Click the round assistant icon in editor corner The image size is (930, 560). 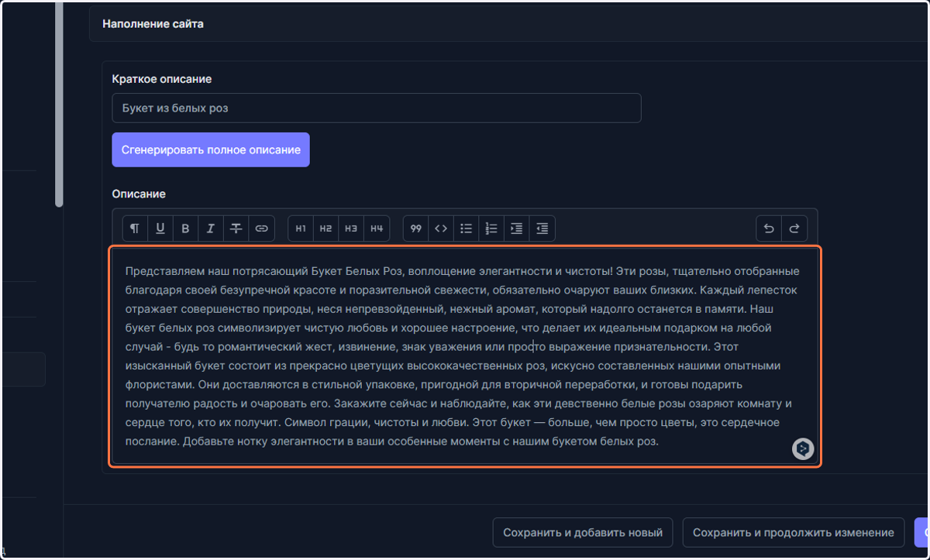coord(803,448)
